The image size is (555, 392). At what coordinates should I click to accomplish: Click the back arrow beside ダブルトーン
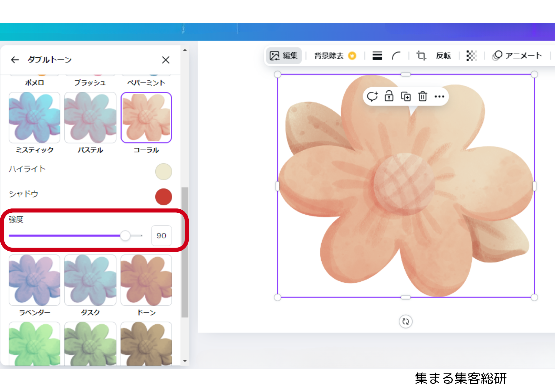[x=15, y=60]
